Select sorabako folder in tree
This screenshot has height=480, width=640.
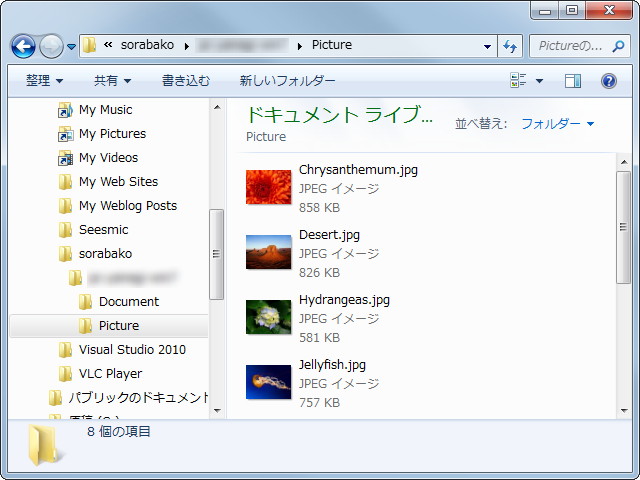click(105, 254)
